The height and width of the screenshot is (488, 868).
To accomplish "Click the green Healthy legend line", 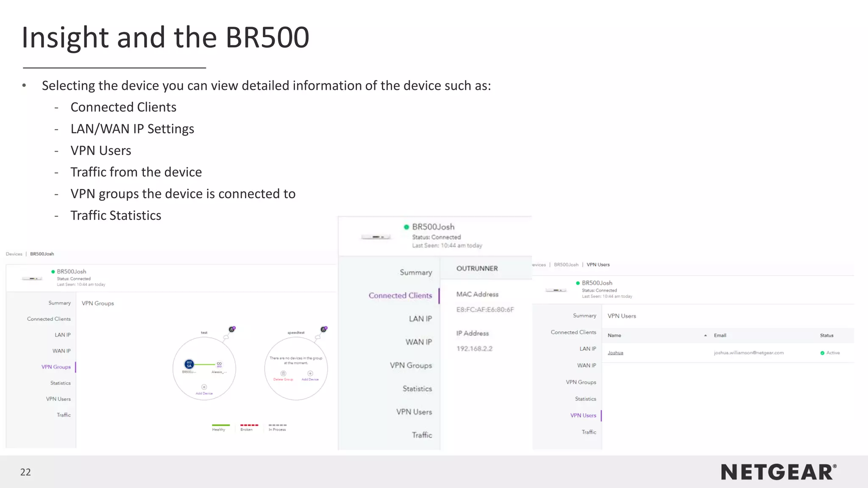I will (221, 425).
